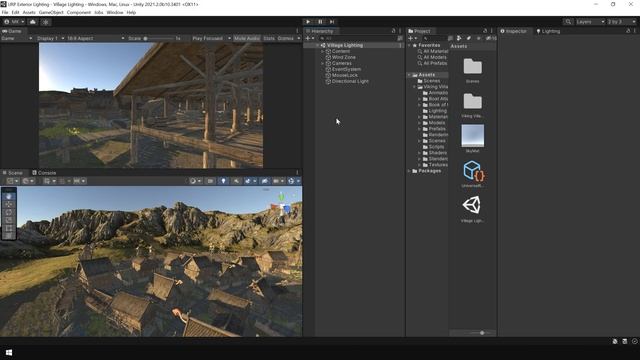This screenshot has height=360, width=640.
Task: Select Wind Zone in Hierarchy
Action: [343, 58]
